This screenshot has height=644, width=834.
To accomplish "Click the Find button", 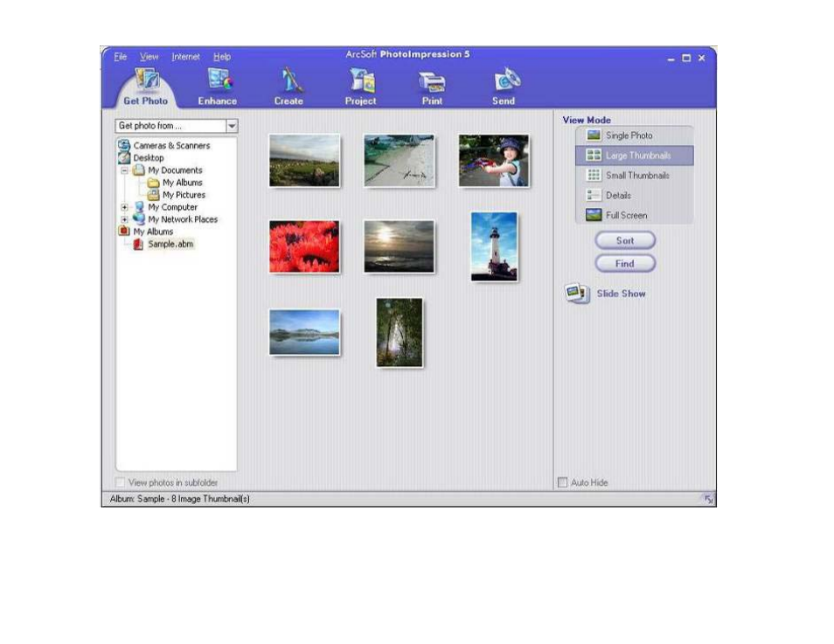I will point(625,263).
